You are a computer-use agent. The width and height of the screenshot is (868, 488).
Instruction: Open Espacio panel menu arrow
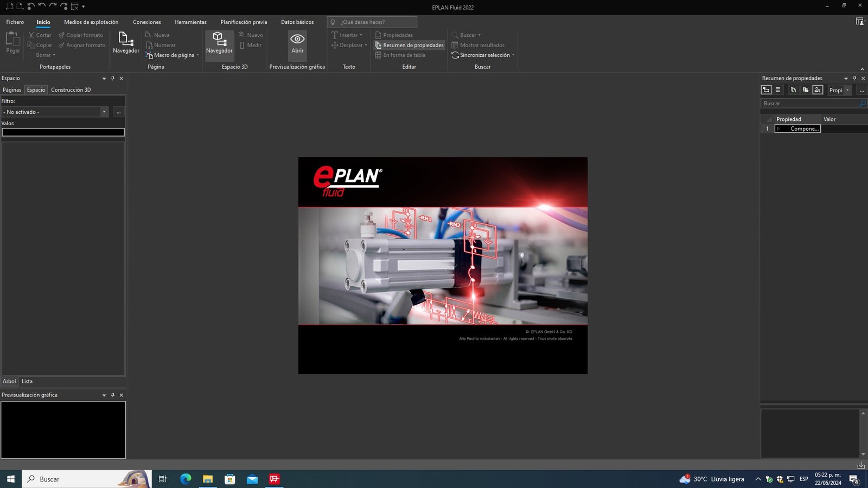104,79
